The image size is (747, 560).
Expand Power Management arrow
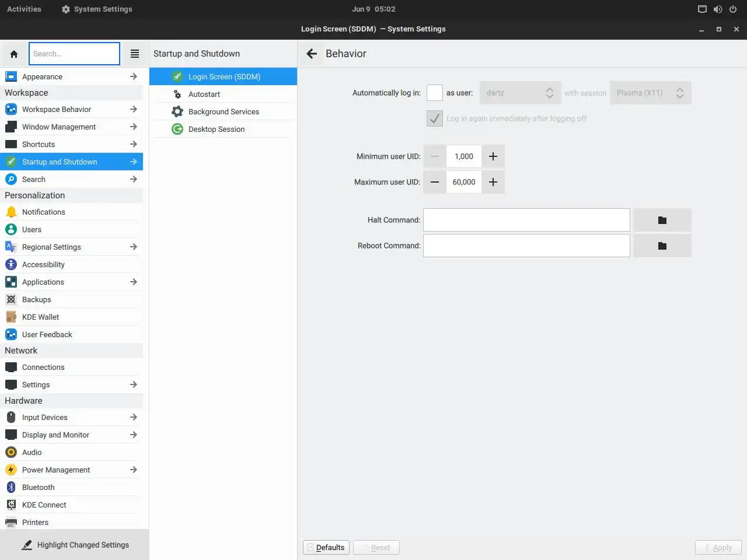pos(134,470)
